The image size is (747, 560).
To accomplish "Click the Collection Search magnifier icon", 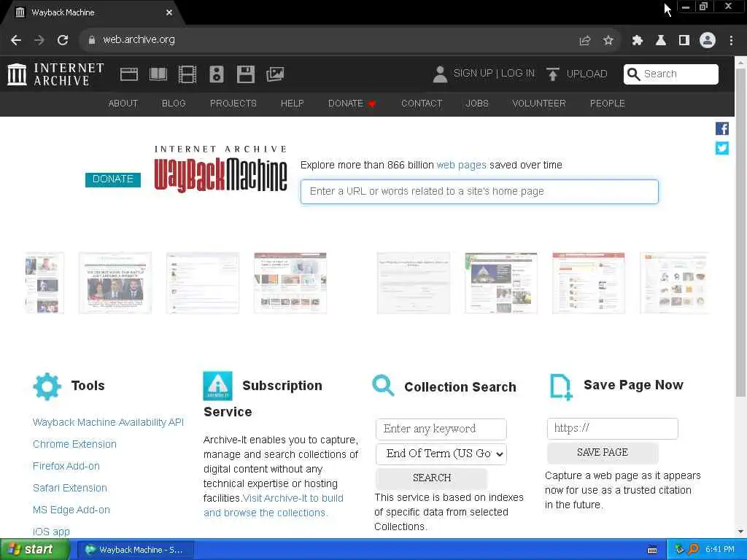I will click(383, 386).
